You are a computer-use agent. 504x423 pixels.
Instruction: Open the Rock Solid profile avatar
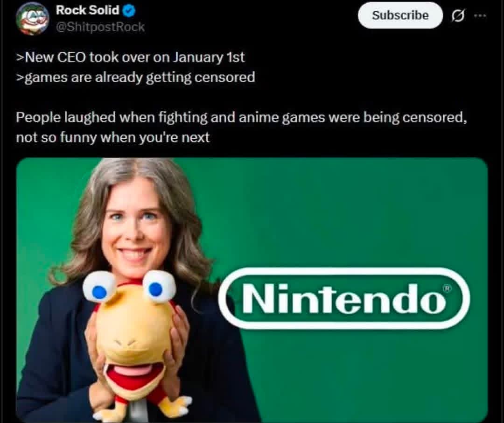coord(32,18)
